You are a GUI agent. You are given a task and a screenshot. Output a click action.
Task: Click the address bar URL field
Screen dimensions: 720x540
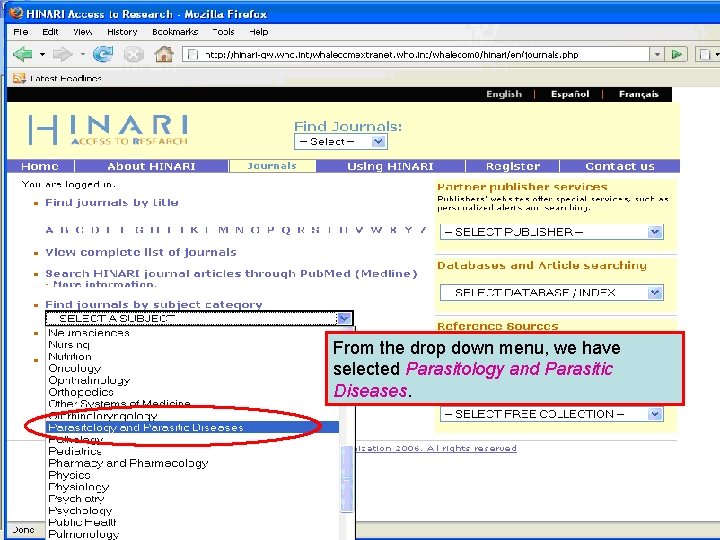pos(416,54)
